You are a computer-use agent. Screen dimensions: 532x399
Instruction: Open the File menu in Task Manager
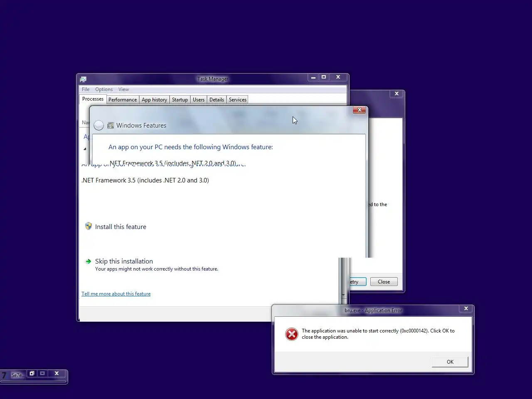point(86,89)
